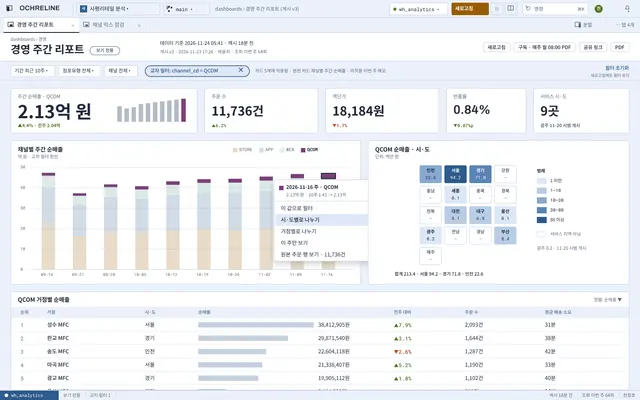Open the wh_analytics warehouse dropdown
Image resolution: width=640 pixels, height=400 pixels.
point(418,9)
